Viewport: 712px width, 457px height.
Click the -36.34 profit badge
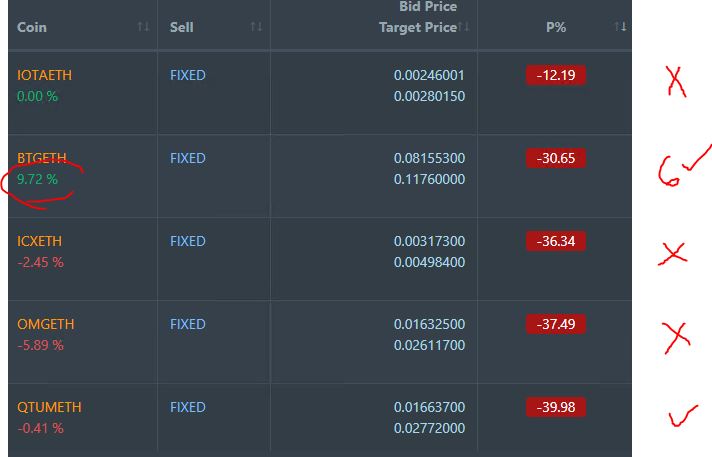tap(556, 241)
